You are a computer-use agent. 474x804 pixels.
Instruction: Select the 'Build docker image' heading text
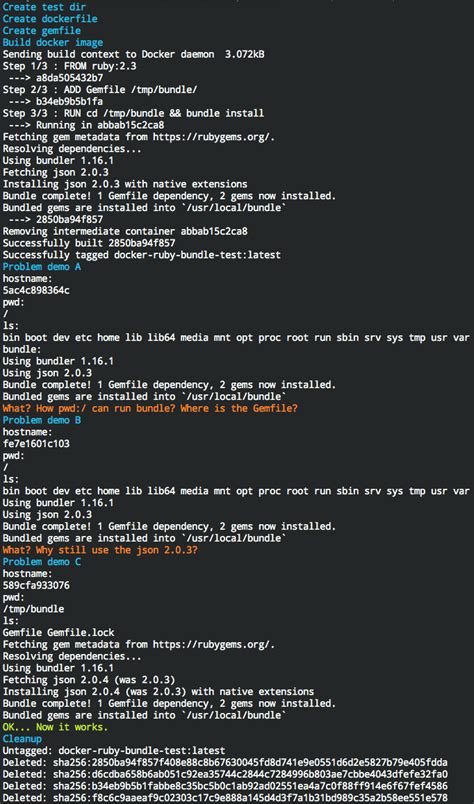click(52, 43)
